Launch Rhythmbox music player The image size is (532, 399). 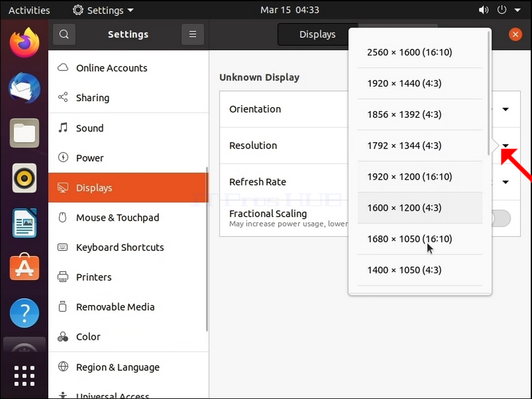24,178
